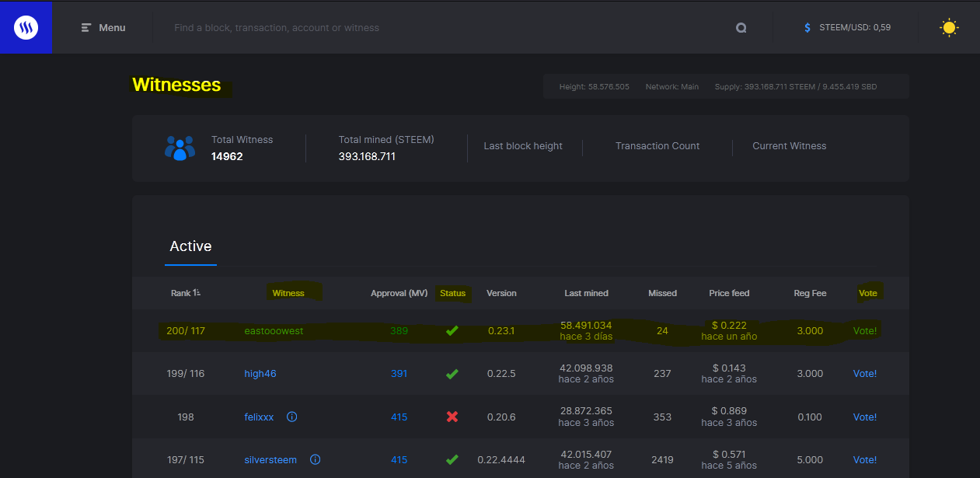Click last mined block 42.098.938
Image resolution: width=980 pixels, height=478 pixels.
point(586,368)
